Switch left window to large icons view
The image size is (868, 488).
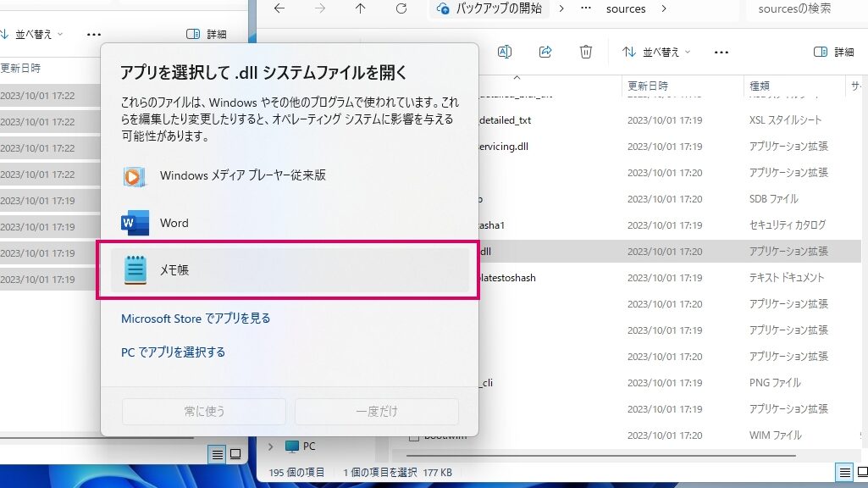coord(235,455)
